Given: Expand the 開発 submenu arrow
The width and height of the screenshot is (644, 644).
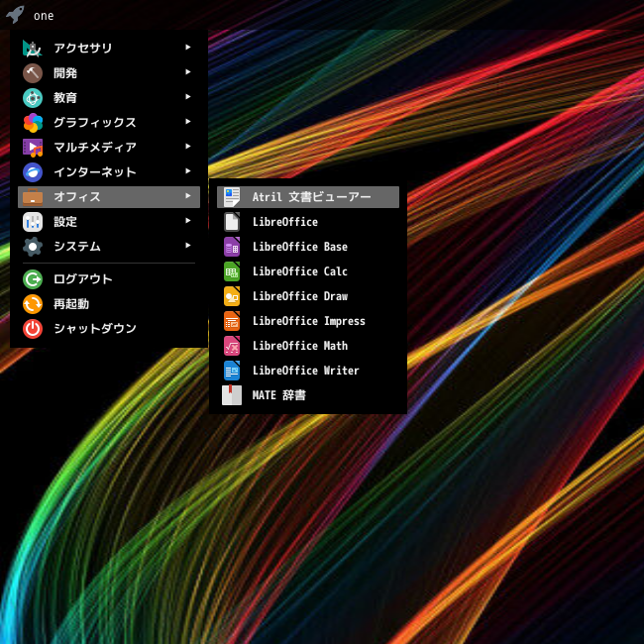Looking at the screenshot, I should click(x=187, y=72).
